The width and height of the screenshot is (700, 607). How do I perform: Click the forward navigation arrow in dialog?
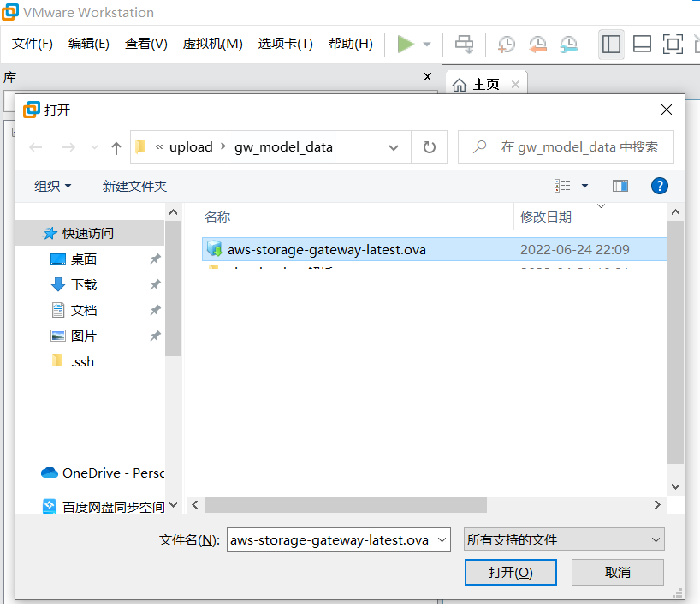tap(68, 147)
